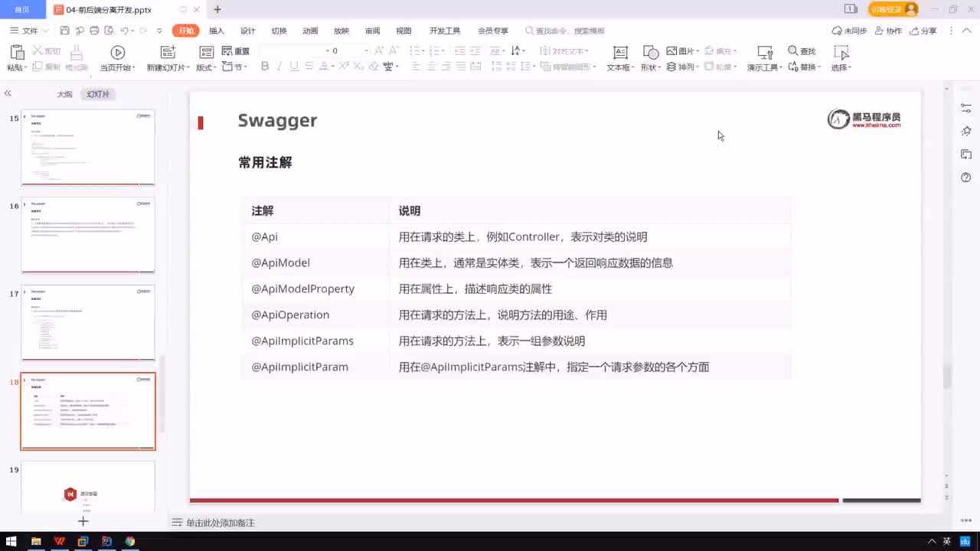The width and height of the screenshot is (980, 551).
Task: Open the font size dropdown
Action: click(366, 51)
